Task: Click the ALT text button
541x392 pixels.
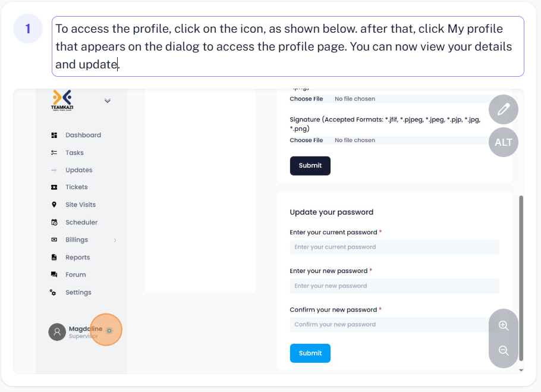Action: point(504,142)
